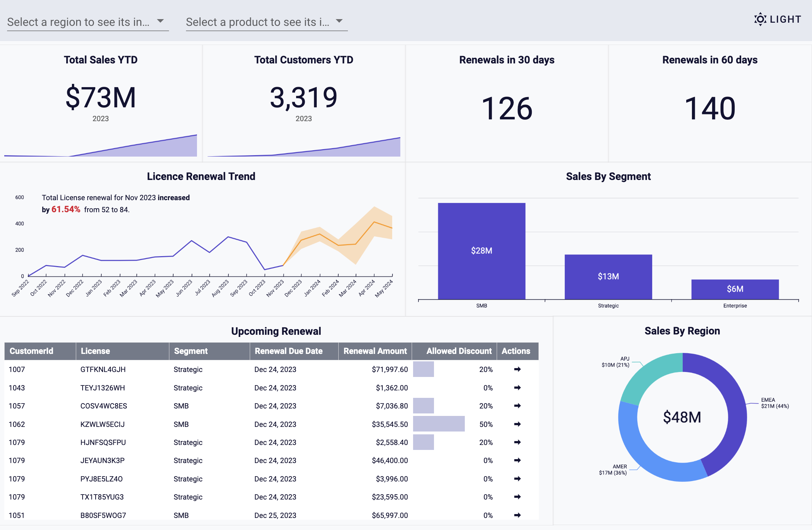Click the CustomerId column header
The width and height of the screenshot is (812, 530).
(x=32, y=351)
